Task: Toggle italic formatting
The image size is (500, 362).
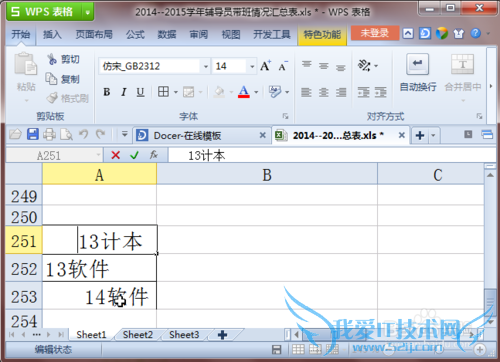Action: [x=124, y=92]
